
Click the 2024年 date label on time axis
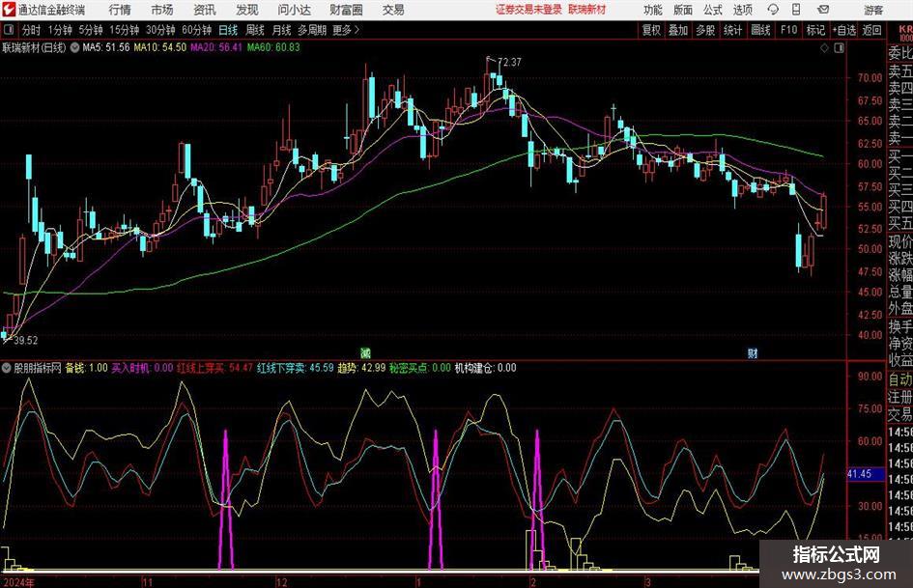point(18,582)
